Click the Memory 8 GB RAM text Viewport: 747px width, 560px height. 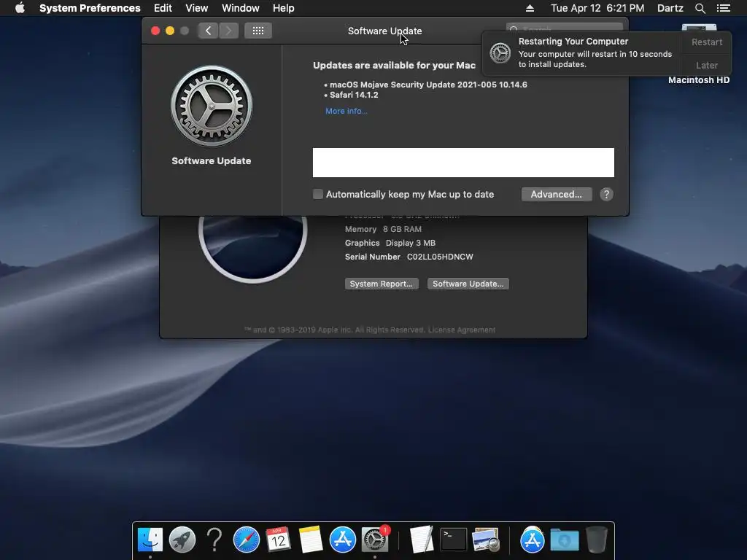point(383,229)
